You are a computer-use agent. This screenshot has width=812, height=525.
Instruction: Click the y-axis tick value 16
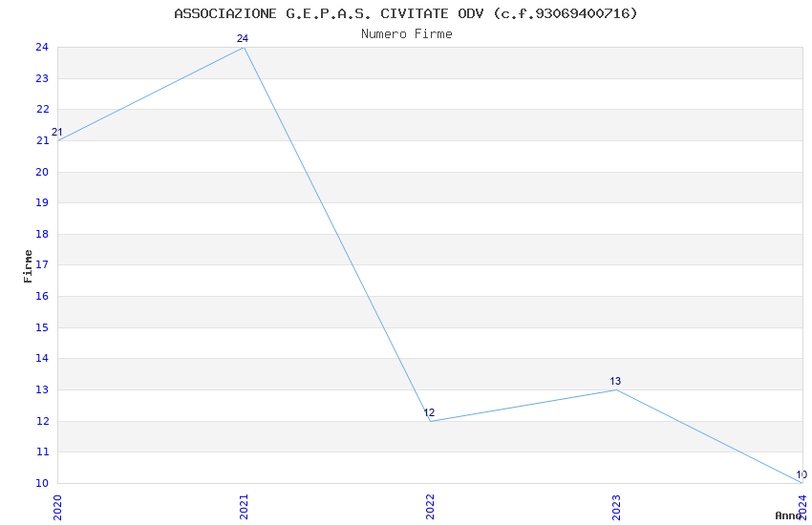click(x=42, y=296)
